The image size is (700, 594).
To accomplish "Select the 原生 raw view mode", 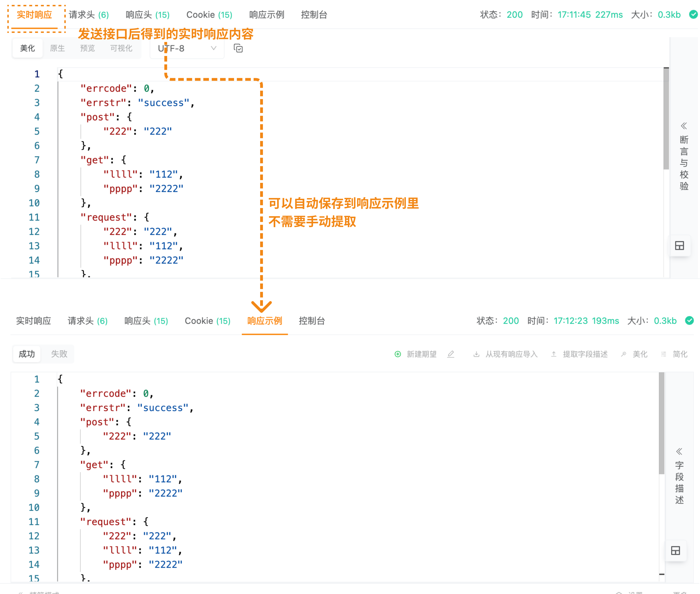I will [57, 48].
